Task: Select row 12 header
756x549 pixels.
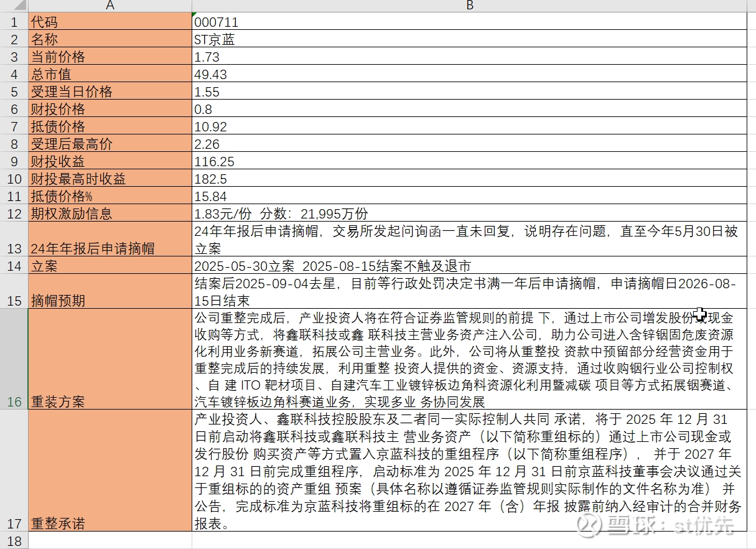Action: (14, 213)
